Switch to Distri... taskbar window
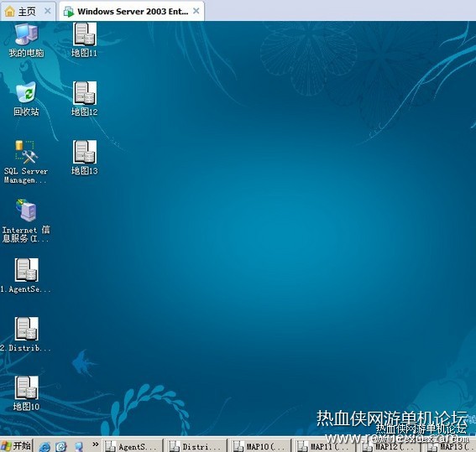 (x=196, y=446)
